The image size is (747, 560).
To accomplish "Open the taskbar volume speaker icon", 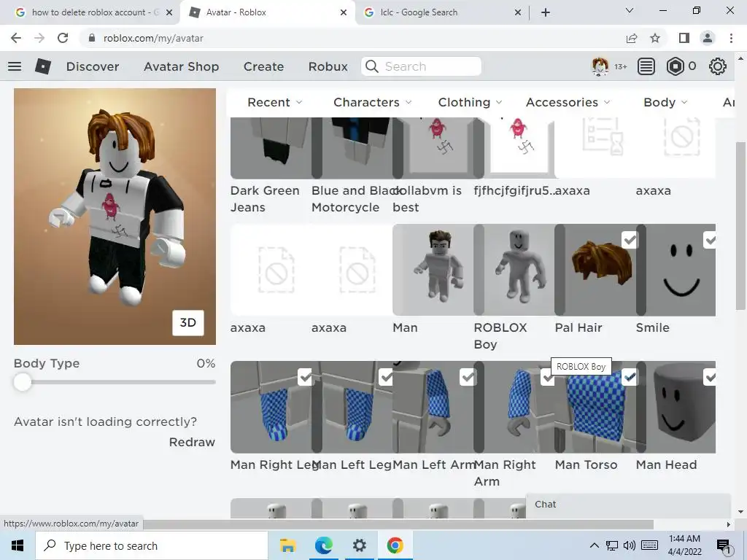I will pyautogui.click(x=630, y=545).
